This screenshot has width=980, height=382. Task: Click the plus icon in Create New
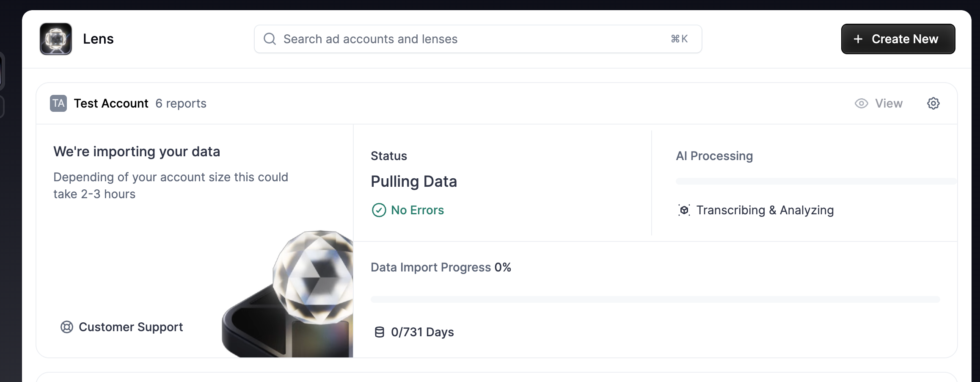tap(858, 39)
